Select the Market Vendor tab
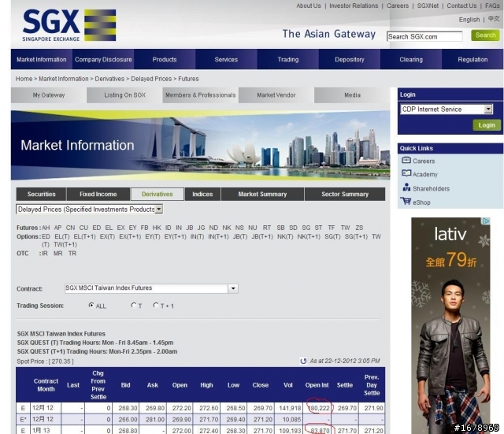The width and height of the screenshot is (504, 434). click(x=276, y=95)
